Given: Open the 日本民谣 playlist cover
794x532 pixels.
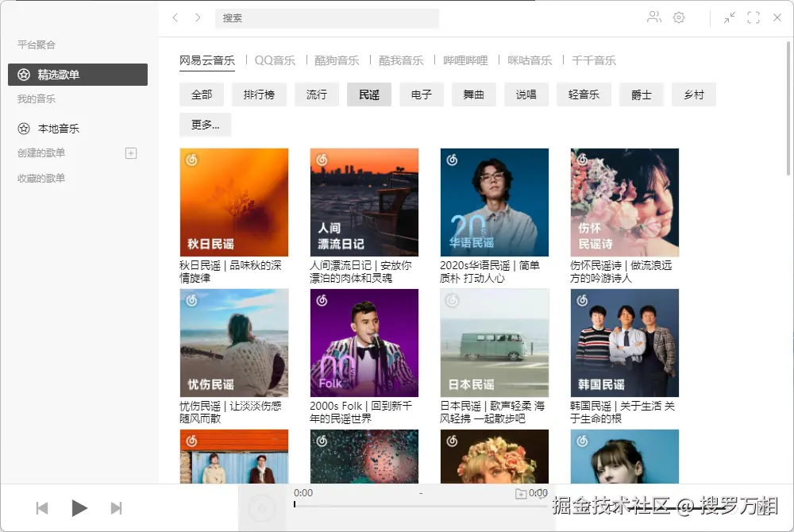Looking at the screenshot, I should point(494,343).
